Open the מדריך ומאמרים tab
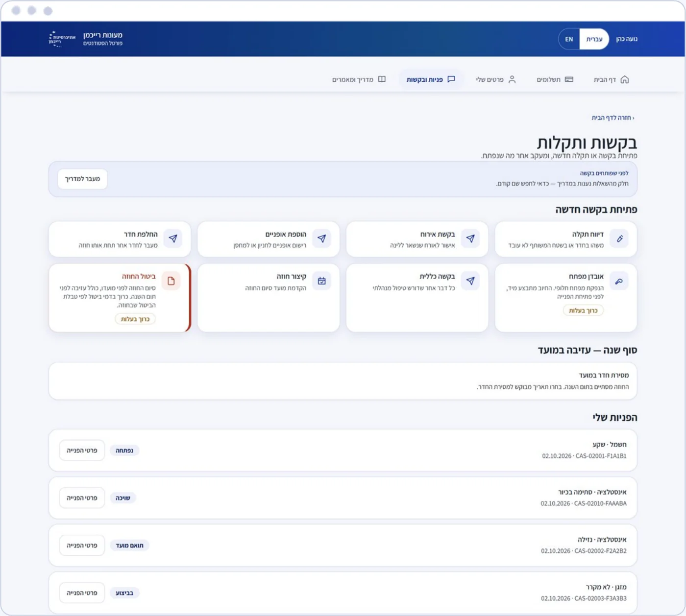 pyautogui.click(x=359, y=79)
